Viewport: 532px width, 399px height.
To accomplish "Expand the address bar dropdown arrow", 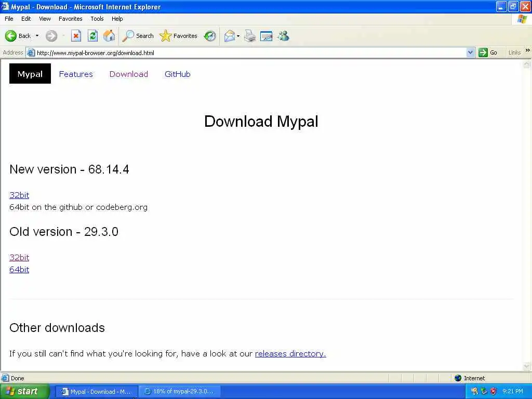I will point(470,52).
